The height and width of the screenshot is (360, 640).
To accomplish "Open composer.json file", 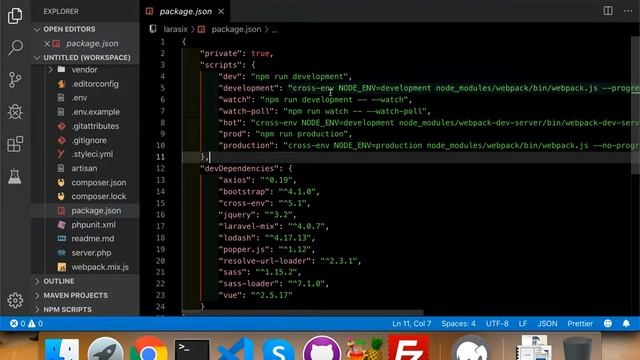I will click(98, 182).
